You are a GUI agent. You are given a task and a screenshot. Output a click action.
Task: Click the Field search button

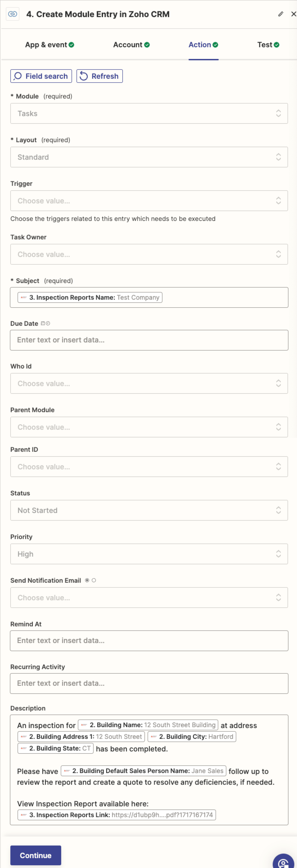[41, 76]
